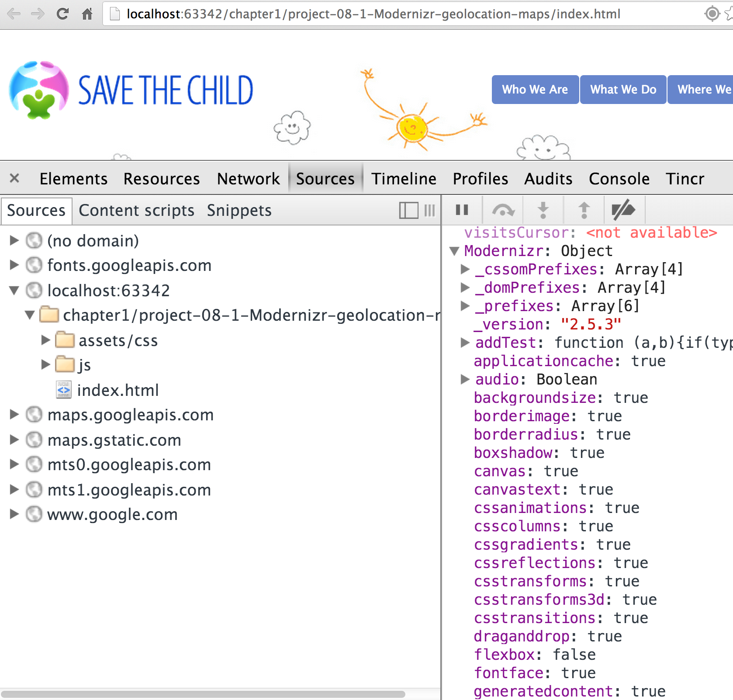The width and height of the screenshot is (733, 700).
Task: Expand the _prefixes array property
Action: point(465,306)
